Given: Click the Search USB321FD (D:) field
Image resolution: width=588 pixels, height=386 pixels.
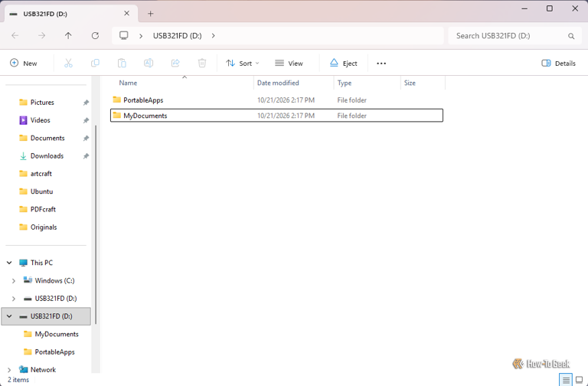Looking at the screenshot, I should coord(514,36).
